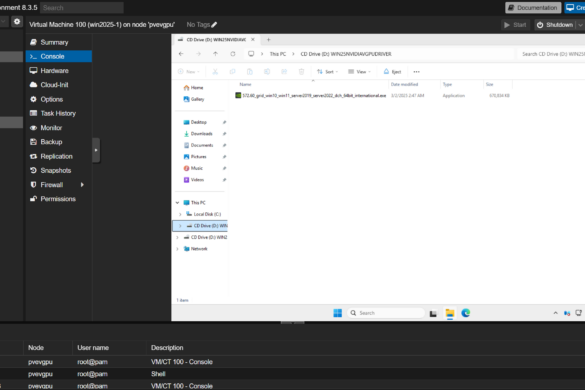Screen dimensions: 585x390
Task: Collapse the This PC tree node
Action: 177,203
